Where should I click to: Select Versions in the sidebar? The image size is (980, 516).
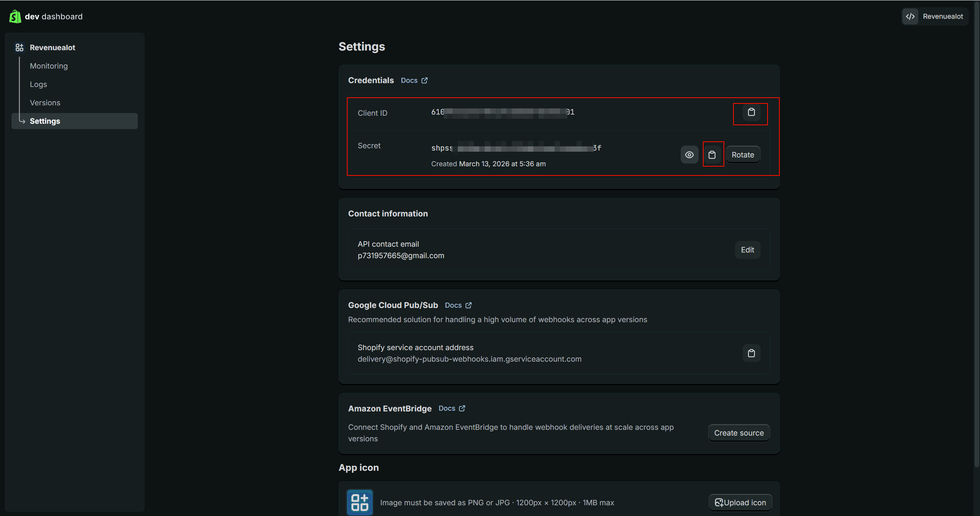pyautogui.click(x=45, y=102)
